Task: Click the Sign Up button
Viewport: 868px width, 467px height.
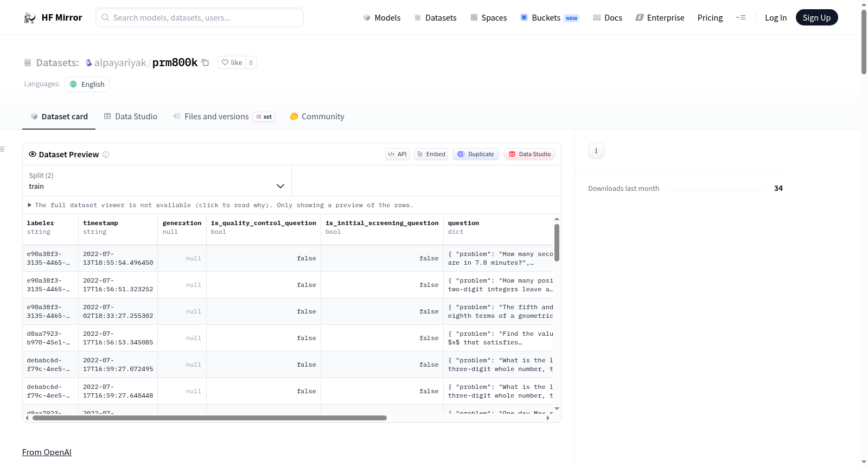Action: point(816,18)
